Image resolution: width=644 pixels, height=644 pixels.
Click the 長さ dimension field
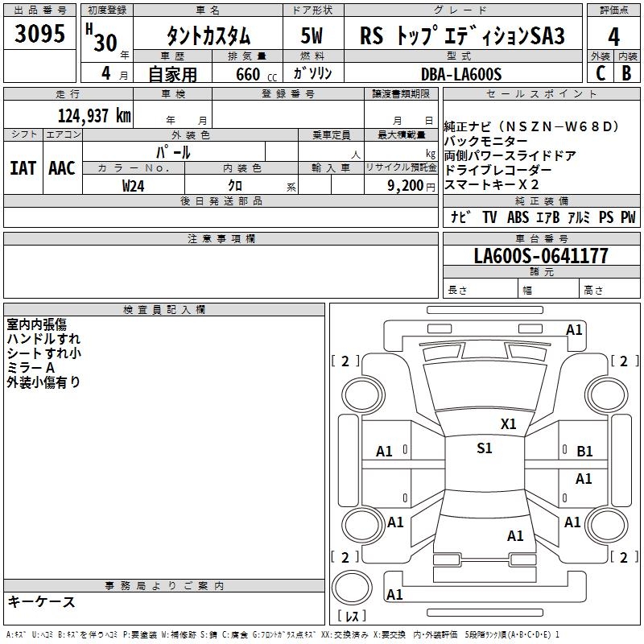tap(481, 289)
